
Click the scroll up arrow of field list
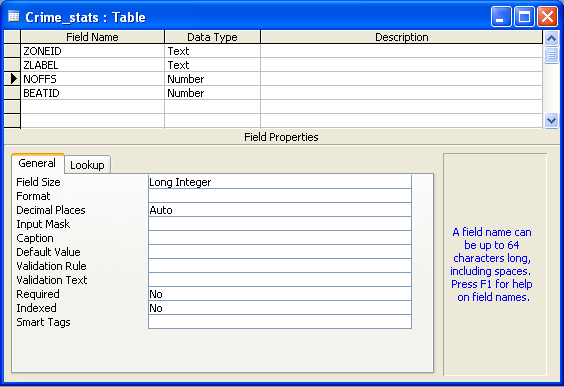[551, 38]
